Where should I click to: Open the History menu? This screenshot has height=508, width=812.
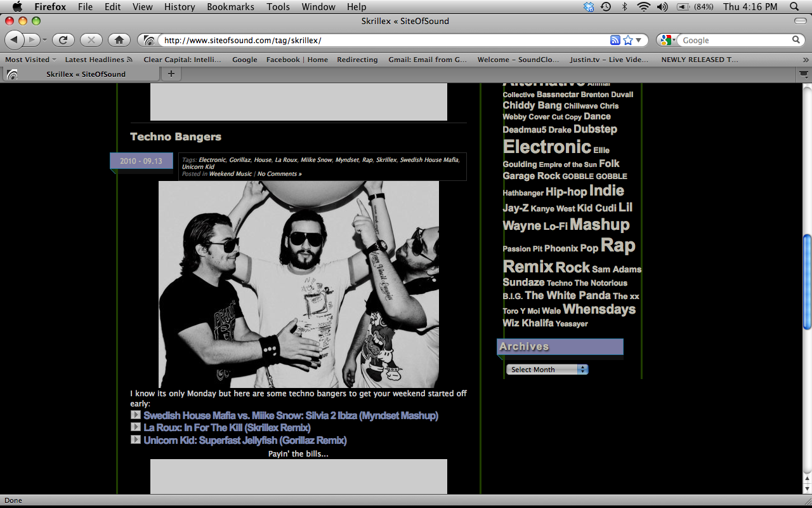tap(180, 7)
